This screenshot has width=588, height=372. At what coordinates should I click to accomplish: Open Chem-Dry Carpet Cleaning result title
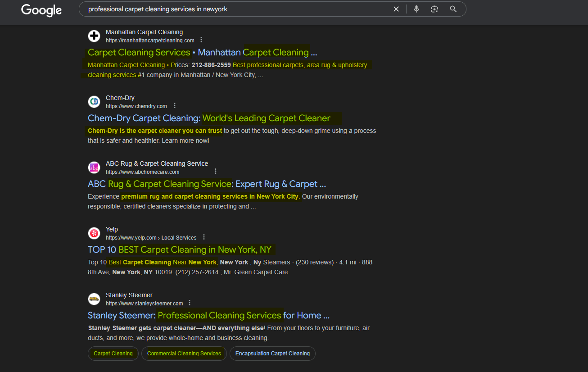tap(209, 118)
